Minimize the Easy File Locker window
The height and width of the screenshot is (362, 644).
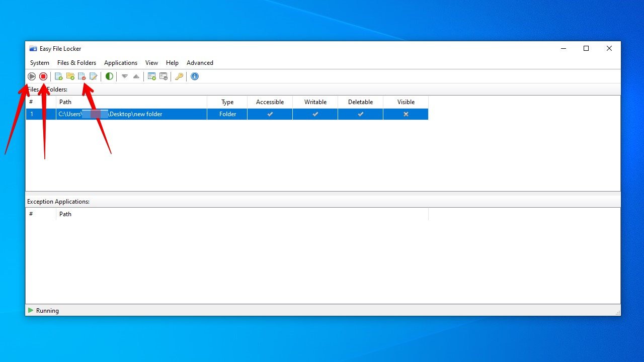click(x=563, y=49)
